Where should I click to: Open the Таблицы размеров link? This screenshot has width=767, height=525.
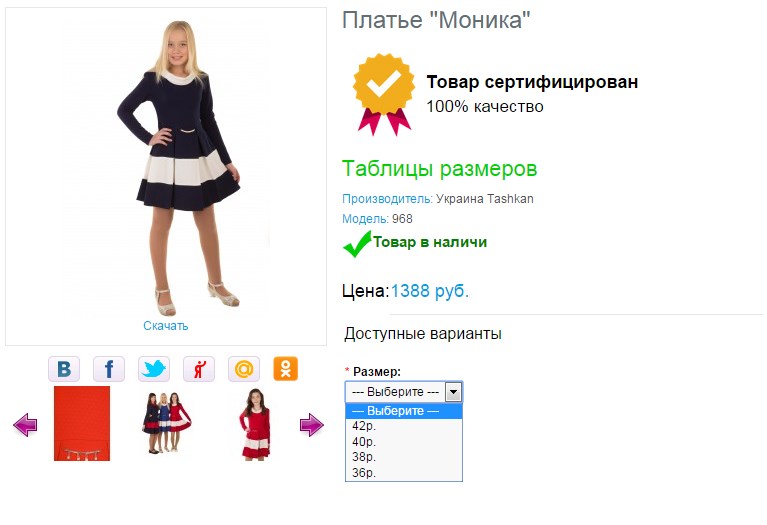tap(439, 169)
